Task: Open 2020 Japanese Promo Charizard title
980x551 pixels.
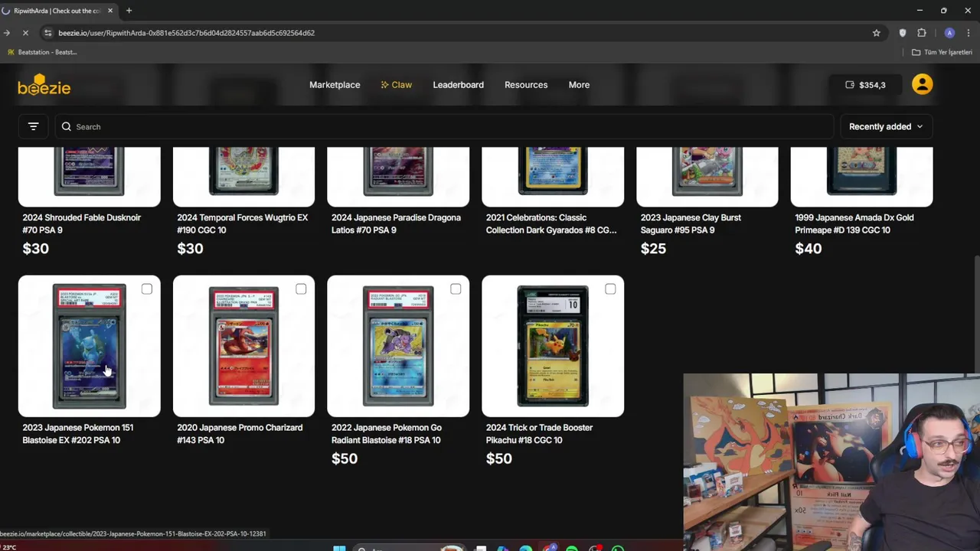Action: coord(240,434)
